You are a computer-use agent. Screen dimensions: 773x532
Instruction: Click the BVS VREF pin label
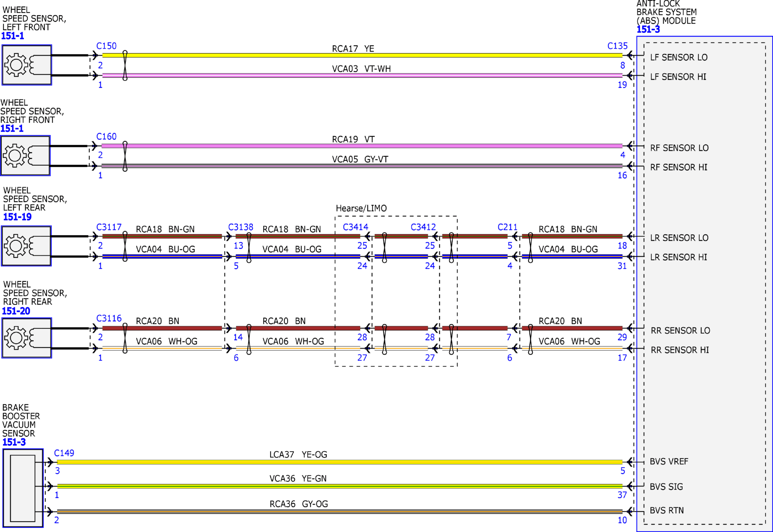669,461
